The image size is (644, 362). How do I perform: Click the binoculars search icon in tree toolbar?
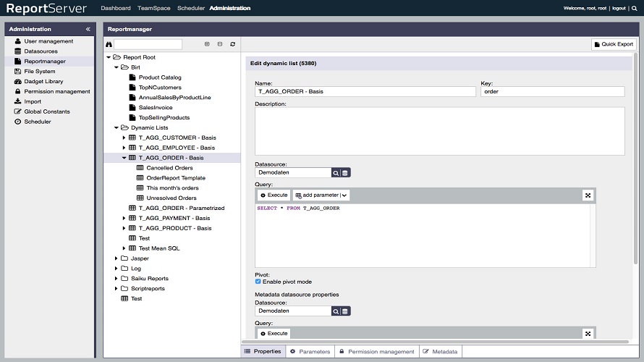tap(109, 44)
